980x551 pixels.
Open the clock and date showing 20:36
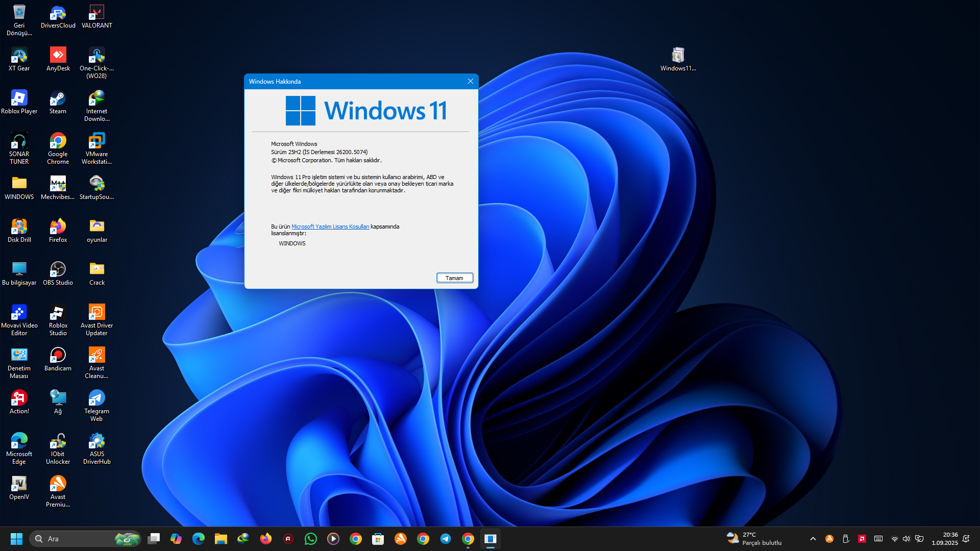pyautogui.click(x=945, y=539)
